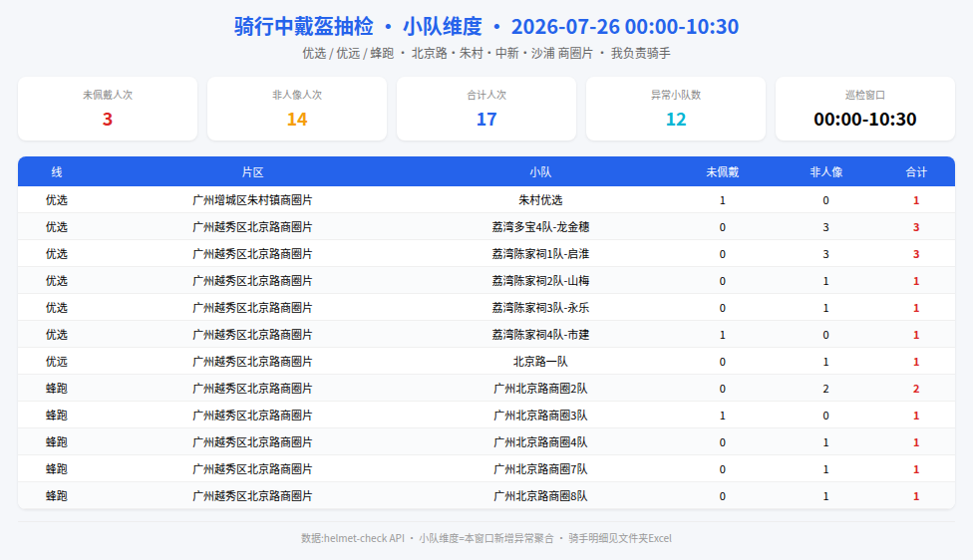Select the 荔湾陈家祠1队-启淮 team cell
The height and width of the screenshot is (560, 973).
(540, 254)
